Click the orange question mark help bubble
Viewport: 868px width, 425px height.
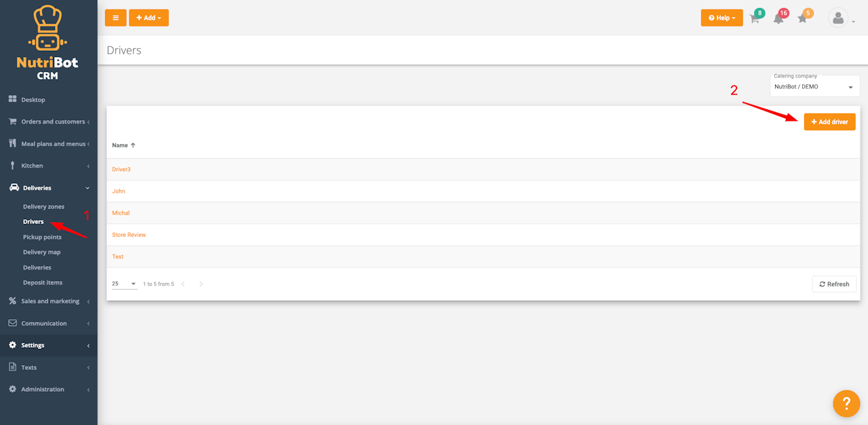click(846, 404)
